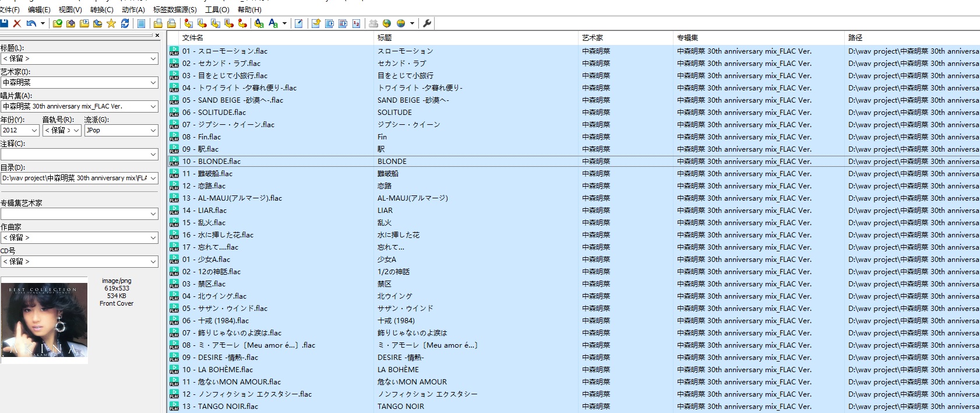Image resolution: width=980 pixels, height=413 pixels.
Task: Expand the 音轨号 field dropdown
Action: pyautogui.click(x=76, y=131)
